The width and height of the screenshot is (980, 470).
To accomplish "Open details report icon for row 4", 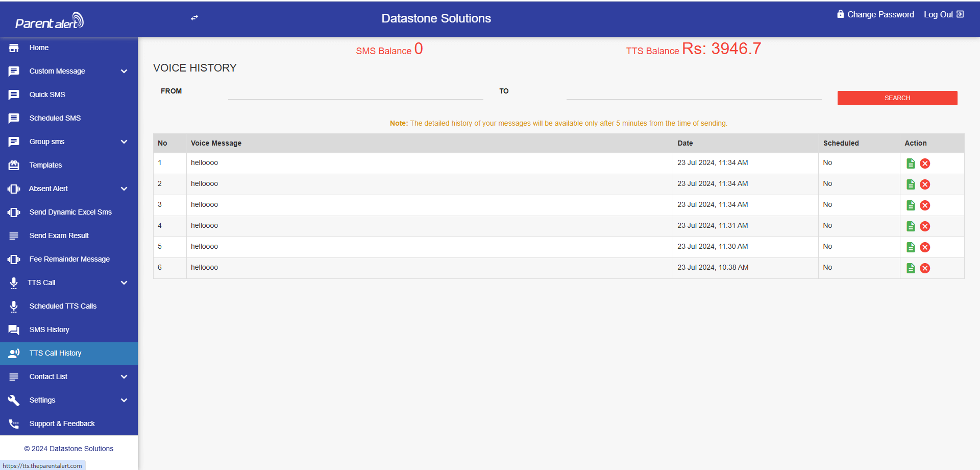I will tap(911, 226).
